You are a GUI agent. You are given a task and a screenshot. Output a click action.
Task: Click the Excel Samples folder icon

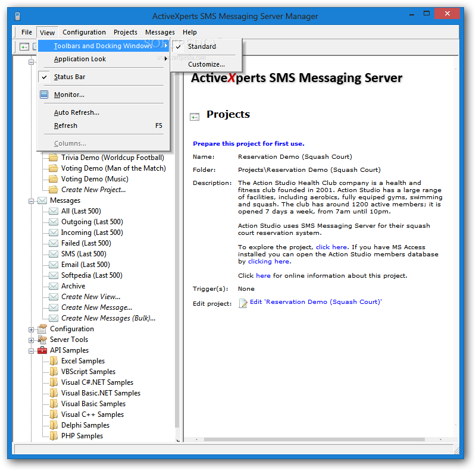coord(54,361)
